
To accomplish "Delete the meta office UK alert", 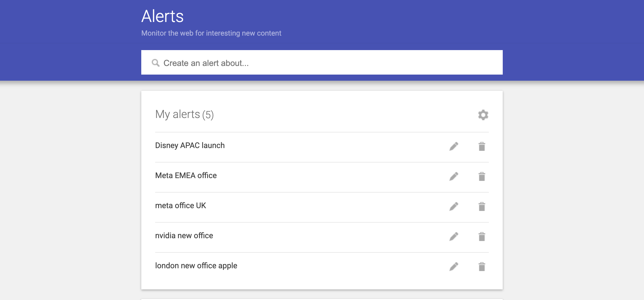I will point(482,206).
